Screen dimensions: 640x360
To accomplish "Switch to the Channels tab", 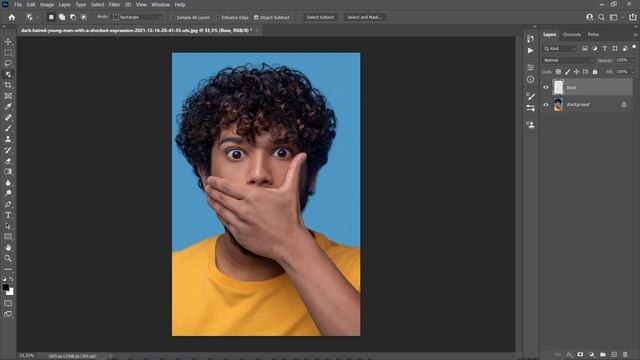I will tap(572, 35).
